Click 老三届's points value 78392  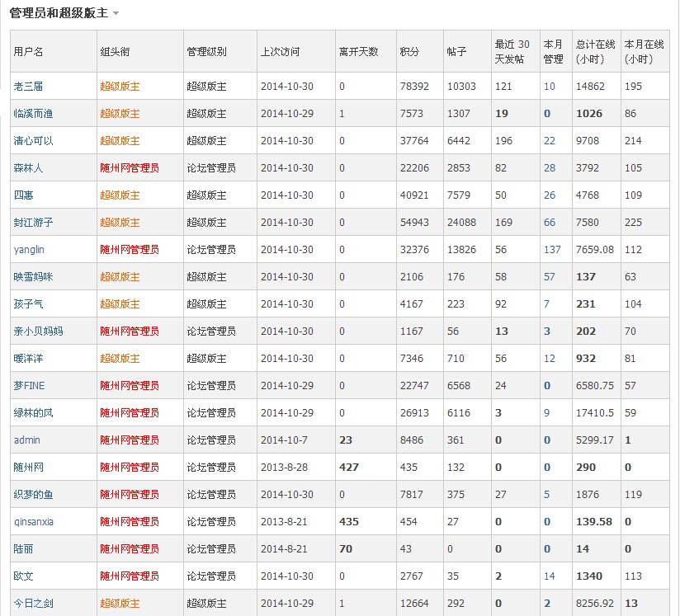pyautogui.click(x=414, y=87)
